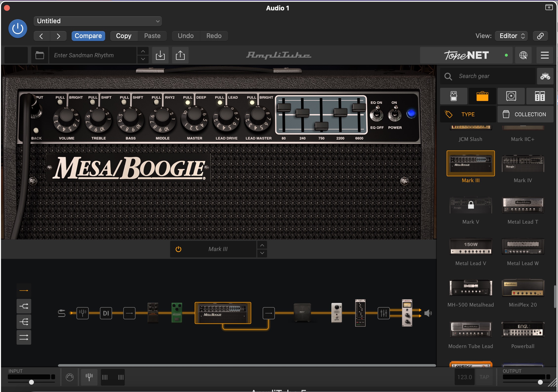Click the 6600 Hz EQ slider
The height and width of the screenshot is (392, 558).
click(x=359, y=107)
